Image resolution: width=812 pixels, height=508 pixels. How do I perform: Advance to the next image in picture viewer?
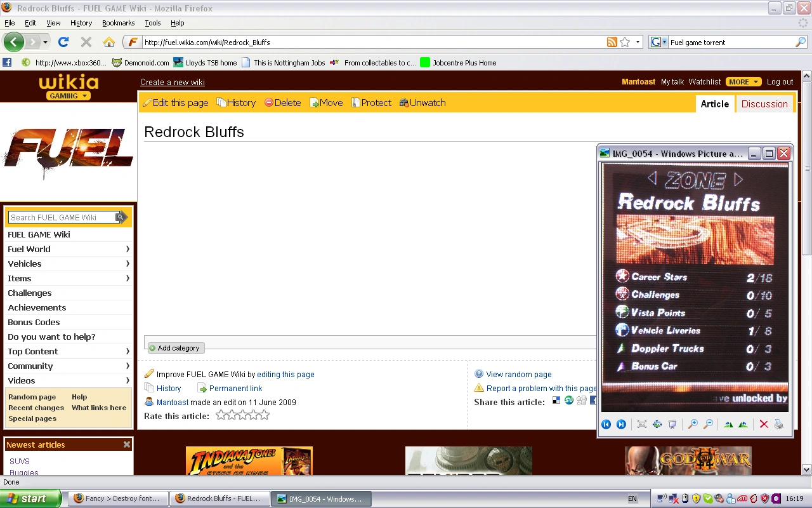[x=621, y=424]
